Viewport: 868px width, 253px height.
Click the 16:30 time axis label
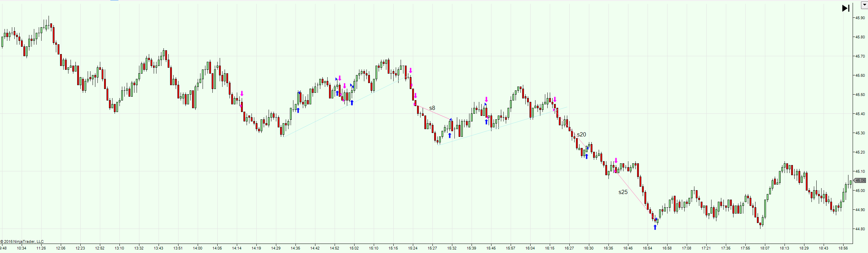point(589,248)
